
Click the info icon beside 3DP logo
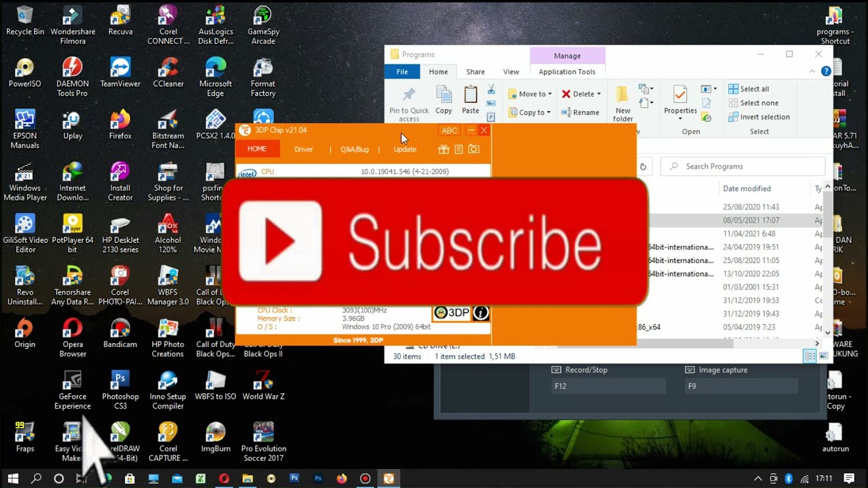[481, 312]
